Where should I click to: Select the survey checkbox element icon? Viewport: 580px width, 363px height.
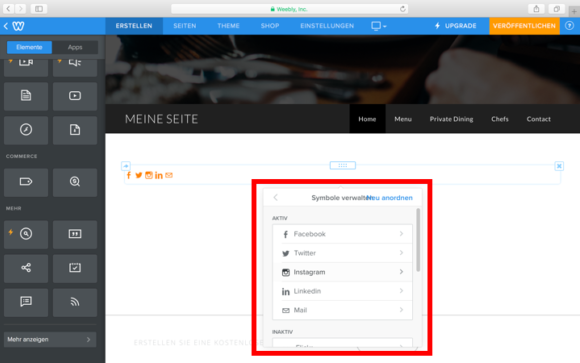75,268
